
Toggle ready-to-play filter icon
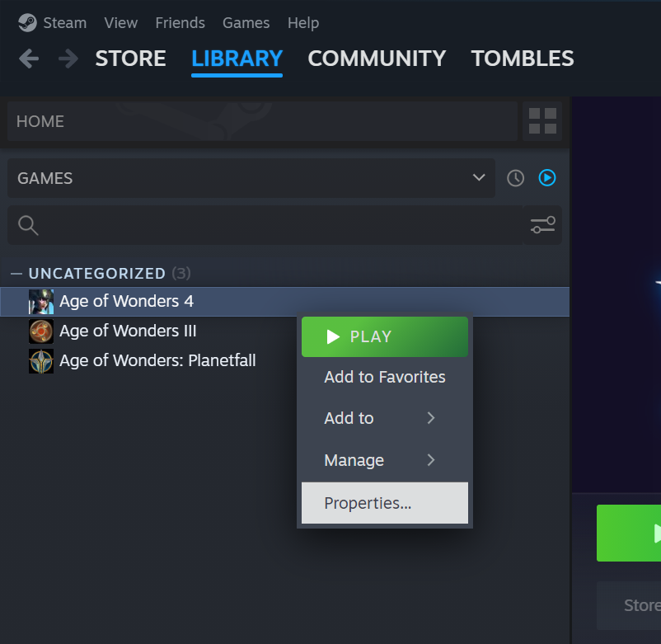click(547, 177)
